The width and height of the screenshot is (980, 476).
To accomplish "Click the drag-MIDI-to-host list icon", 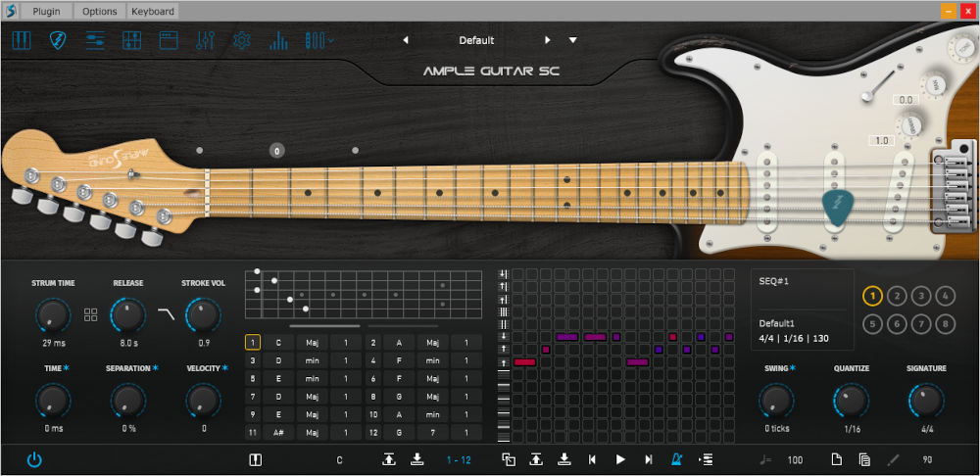I will 706,459.
